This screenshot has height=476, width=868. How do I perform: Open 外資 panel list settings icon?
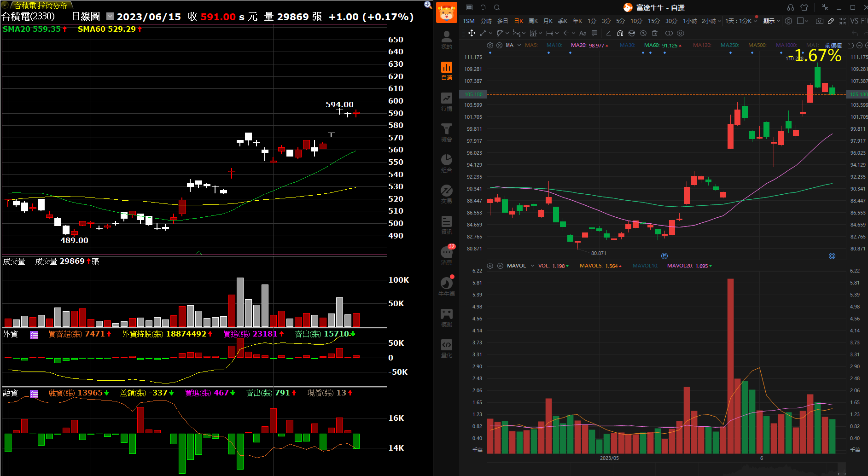pyautogui.click(x=34, y=335)
